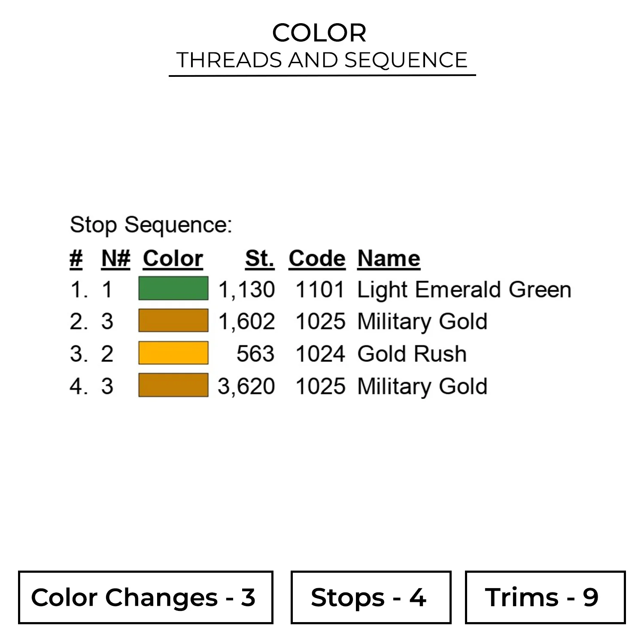
Task: Click the Light Emerald Green color swatch
Action: 173,289
